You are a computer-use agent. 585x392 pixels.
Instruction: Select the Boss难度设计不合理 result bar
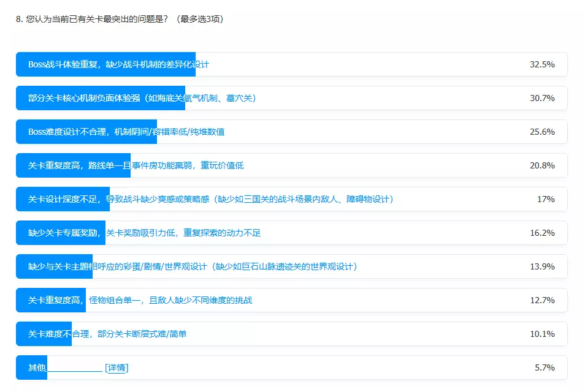[292, 132]
